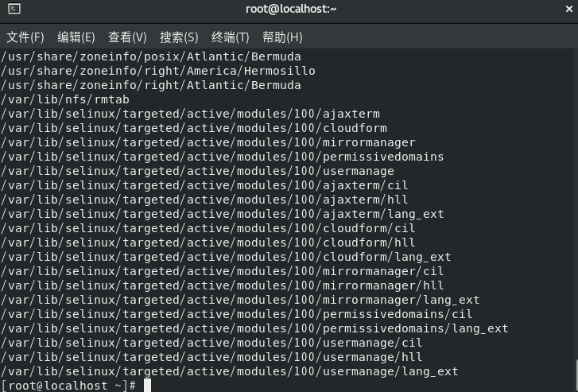Click the root@localhost:~ window title
The height and width of the screenshot is (392, 578).
pos(291,9)
